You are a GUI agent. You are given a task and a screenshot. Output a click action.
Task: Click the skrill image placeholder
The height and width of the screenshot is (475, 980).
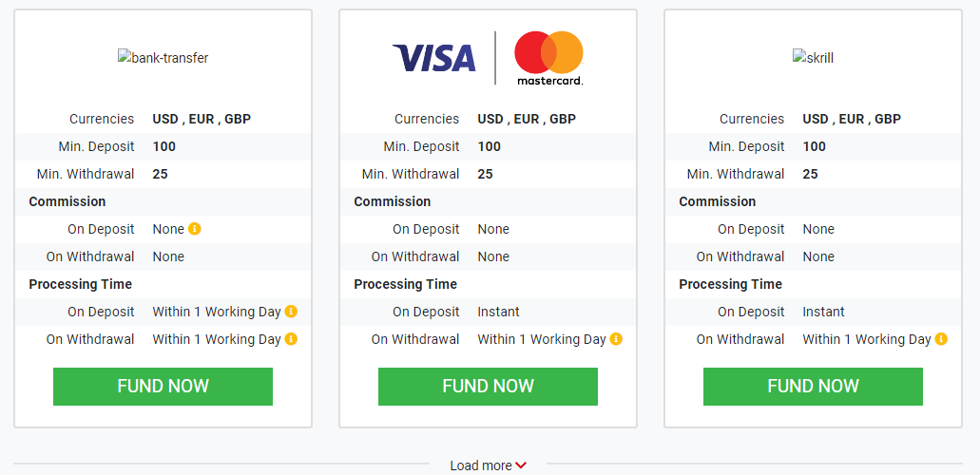tap(813, 58)
